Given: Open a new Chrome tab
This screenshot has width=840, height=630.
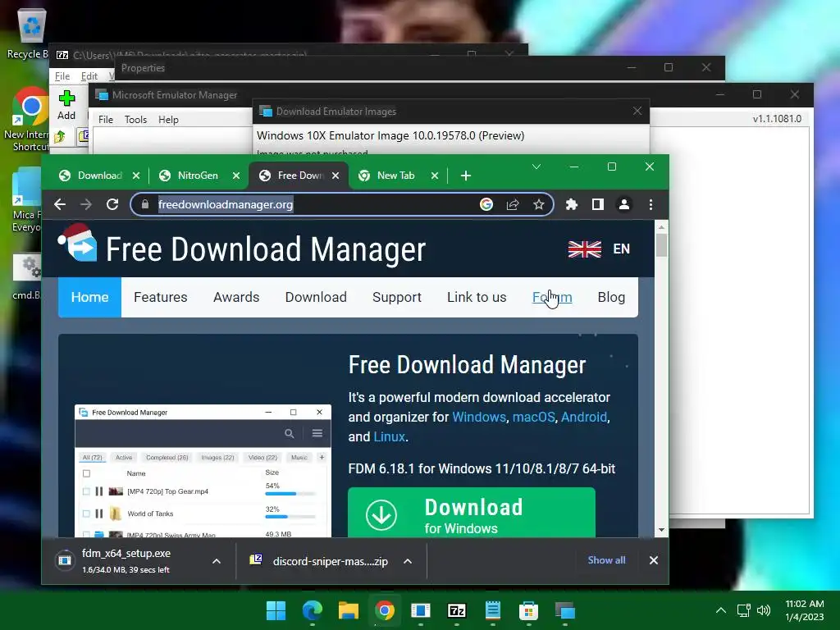Looking at the screenshot, I should (466, 176).
